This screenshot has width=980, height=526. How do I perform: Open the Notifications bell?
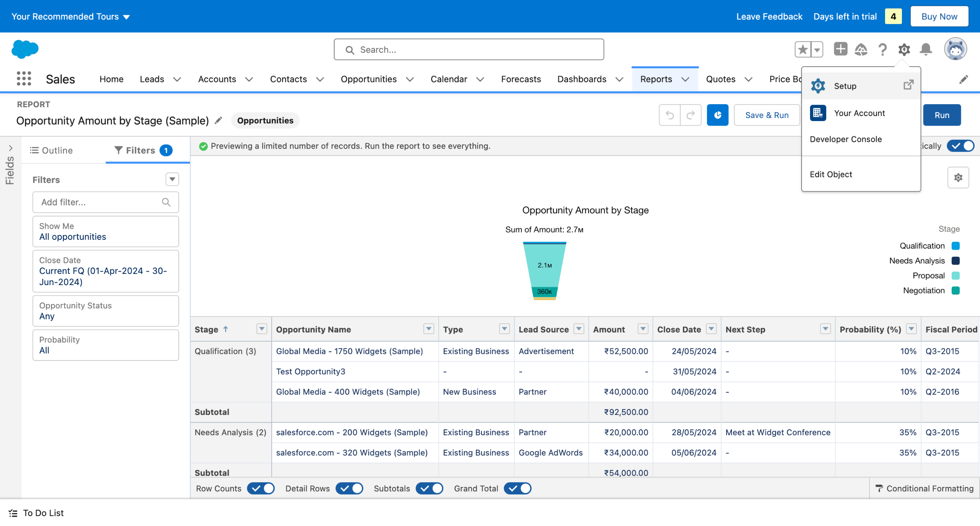[x=926, y=49]
